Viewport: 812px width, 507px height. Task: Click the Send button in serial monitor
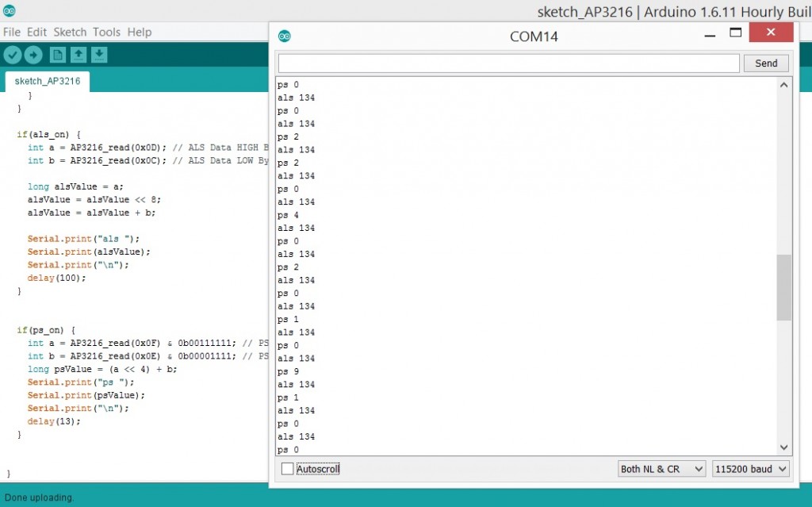(x=766, y=63)
